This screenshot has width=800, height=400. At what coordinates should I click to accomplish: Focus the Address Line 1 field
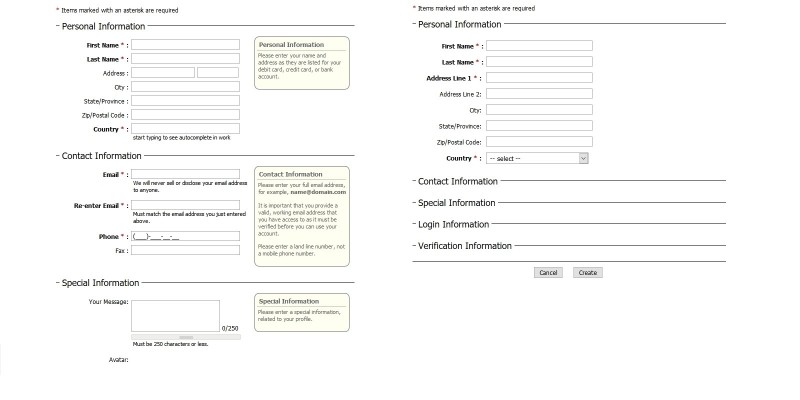(x=538, y=77)
